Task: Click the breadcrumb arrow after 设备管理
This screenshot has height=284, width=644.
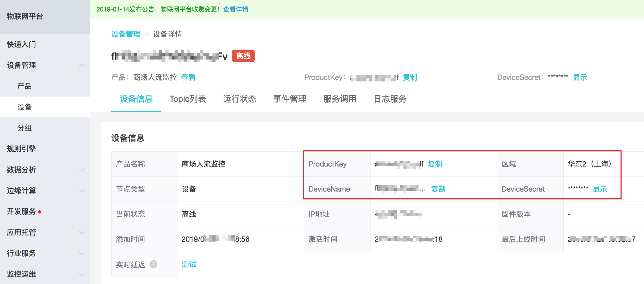Action: 146,34
